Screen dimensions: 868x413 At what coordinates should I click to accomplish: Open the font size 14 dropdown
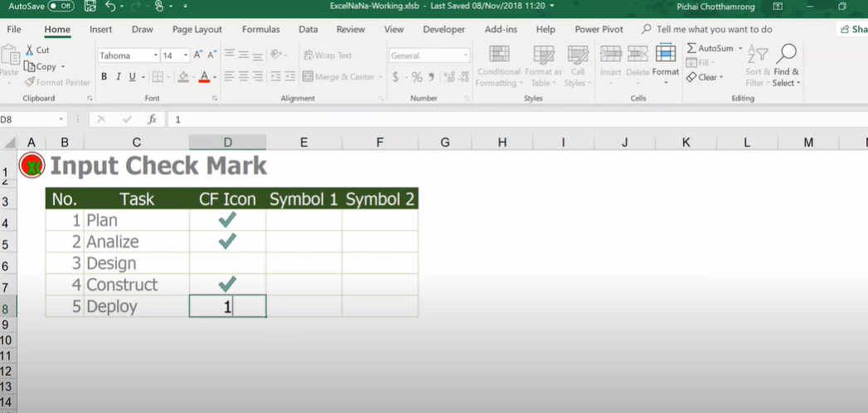pyautogui.click(x=186, y=56)
